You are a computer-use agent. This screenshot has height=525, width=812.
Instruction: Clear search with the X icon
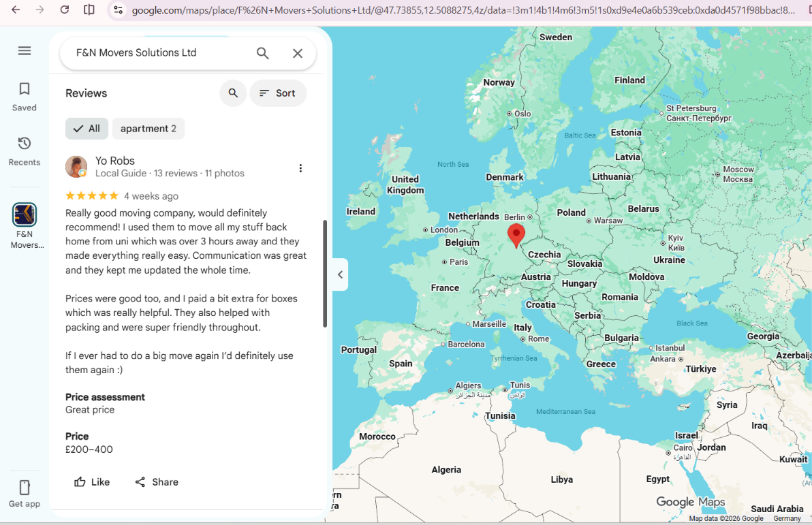[x=298, y=53]
